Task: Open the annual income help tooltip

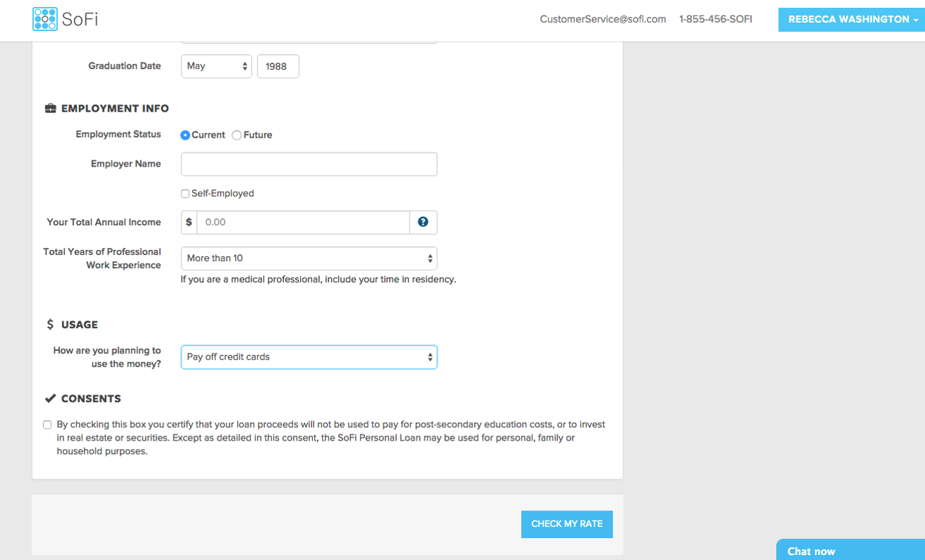Action: click(x=423, y=222)
